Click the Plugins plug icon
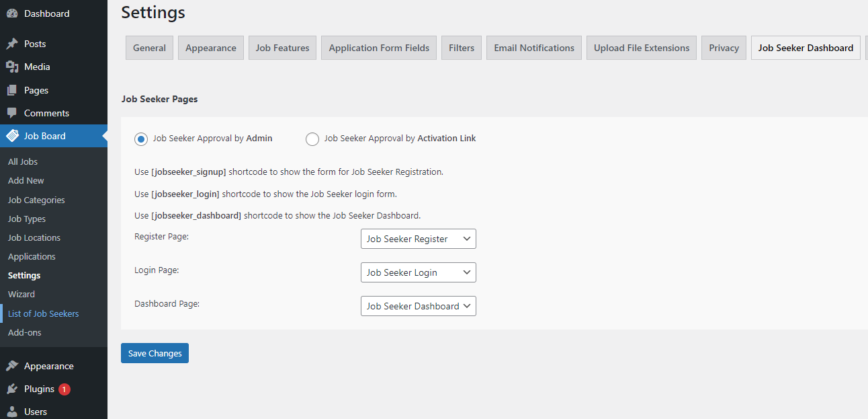Image resolution: width=868 pixels, height=419 pixels. 12,388
